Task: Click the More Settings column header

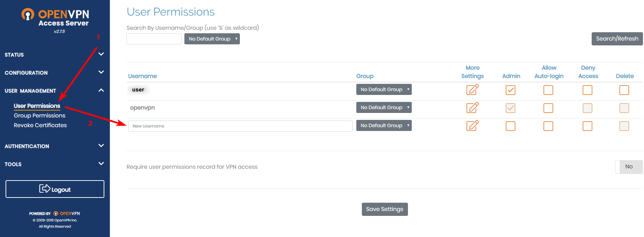Action: click(x=472, y=72)
